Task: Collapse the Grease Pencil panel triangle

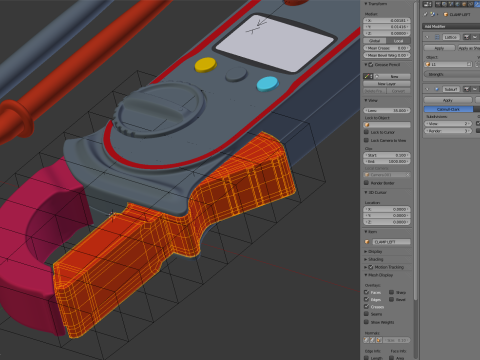Action: pyautogui.click(x=366, y=64)
